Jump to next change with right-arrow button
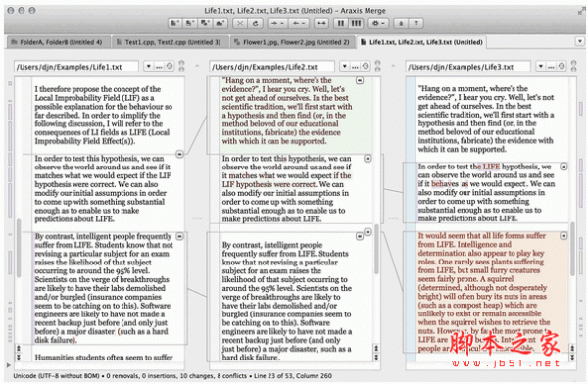588x384 pixels. (278, 24)
